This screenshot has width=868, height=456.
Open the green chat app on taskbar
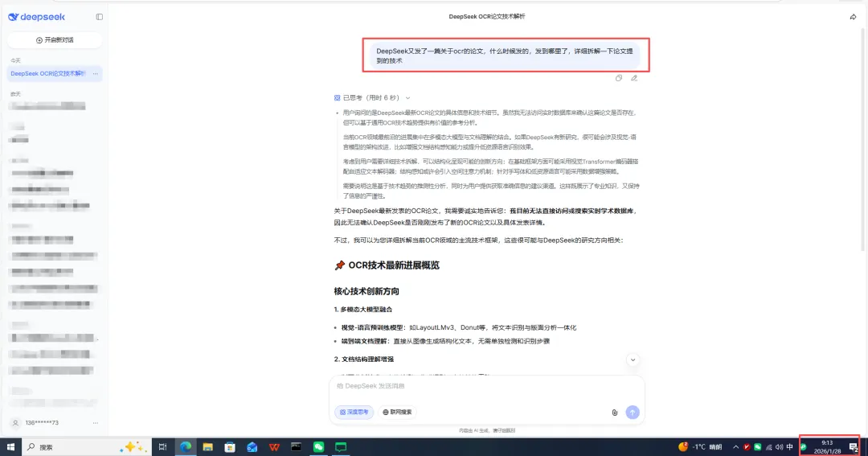[341, 447]
